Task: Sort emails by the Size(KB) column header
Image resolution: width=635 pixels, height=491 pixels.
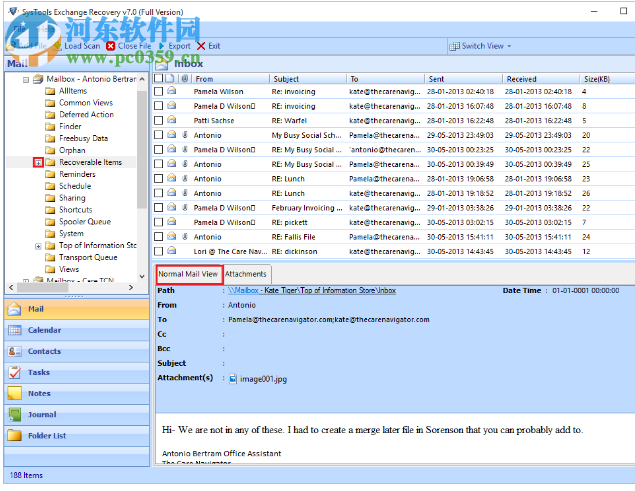Action: pyautogui.click(x=606, y=79)
